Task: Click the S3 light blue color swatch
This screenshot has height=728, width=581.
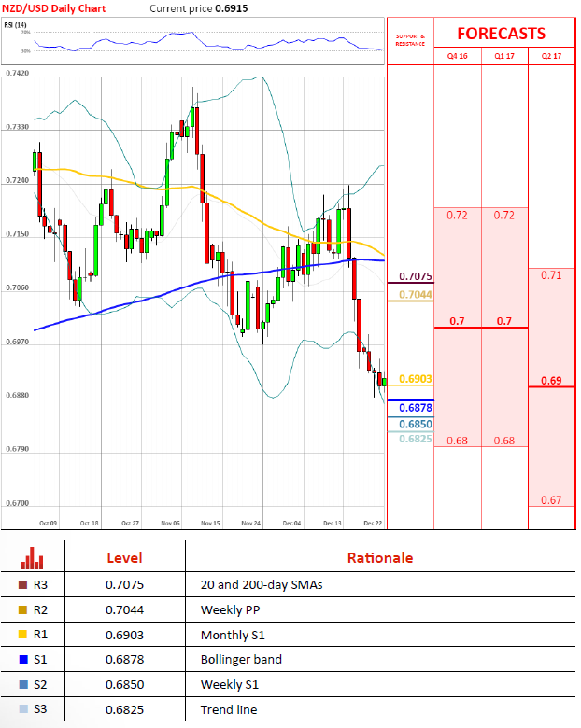Action: 22,709
